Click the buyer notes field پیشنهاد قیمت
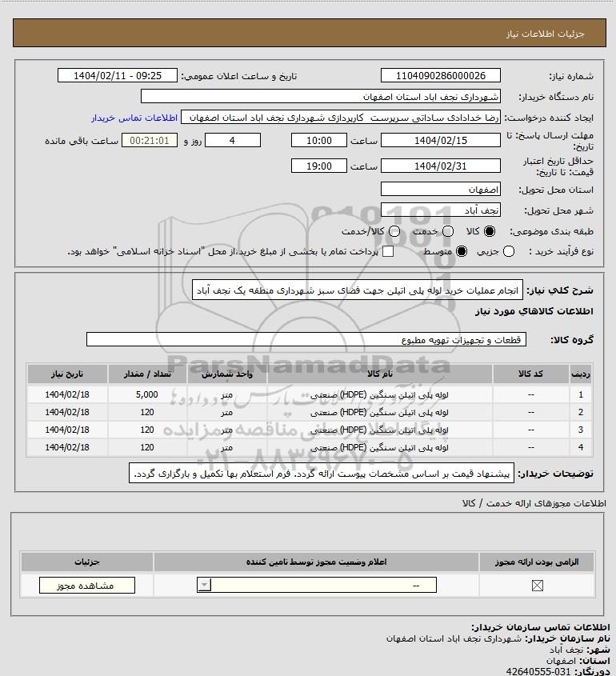This screenshot has width=616, height=676. click(x=322, y=474)
